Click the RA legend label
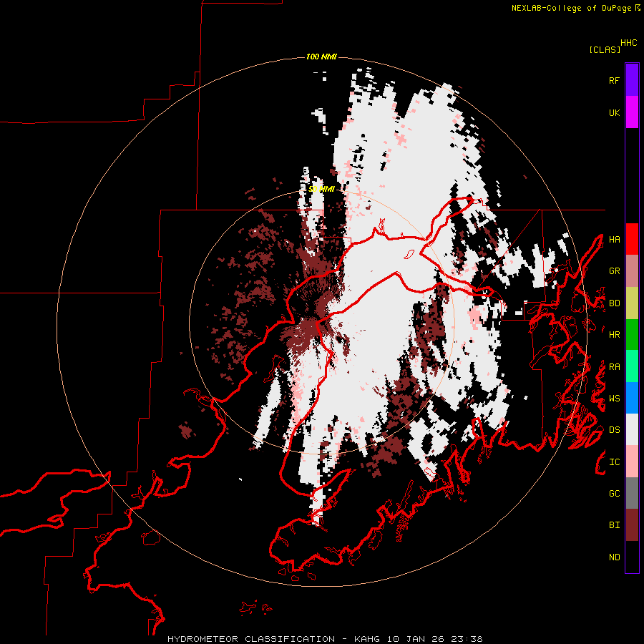 (x=614, y=367)
